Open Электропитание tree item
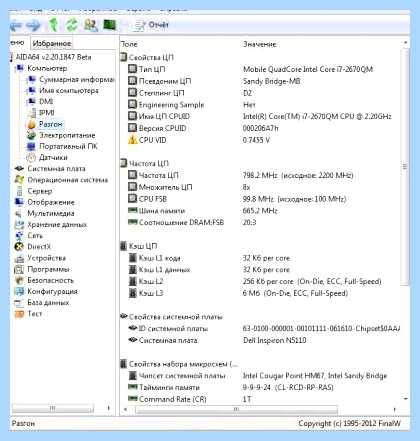420x441 pixels. [x=67, y=135]
